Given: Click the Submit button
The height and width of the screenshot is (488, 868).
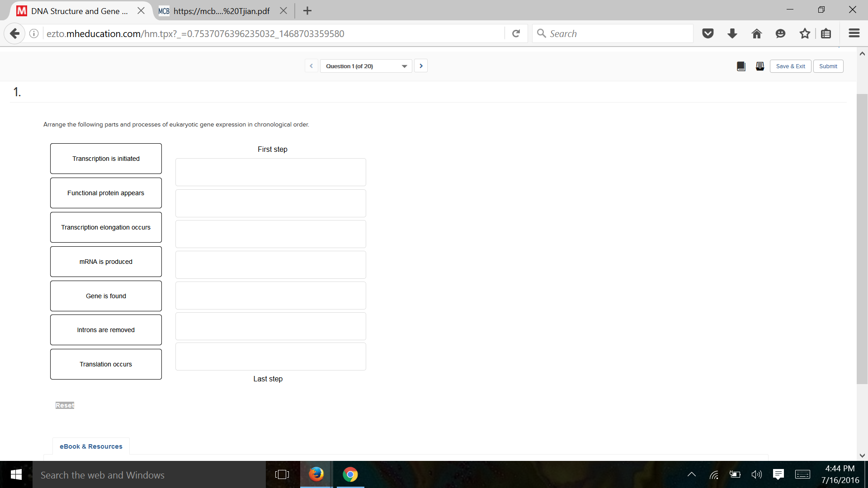Looking at the screenshot, I should tap(828, 66).
